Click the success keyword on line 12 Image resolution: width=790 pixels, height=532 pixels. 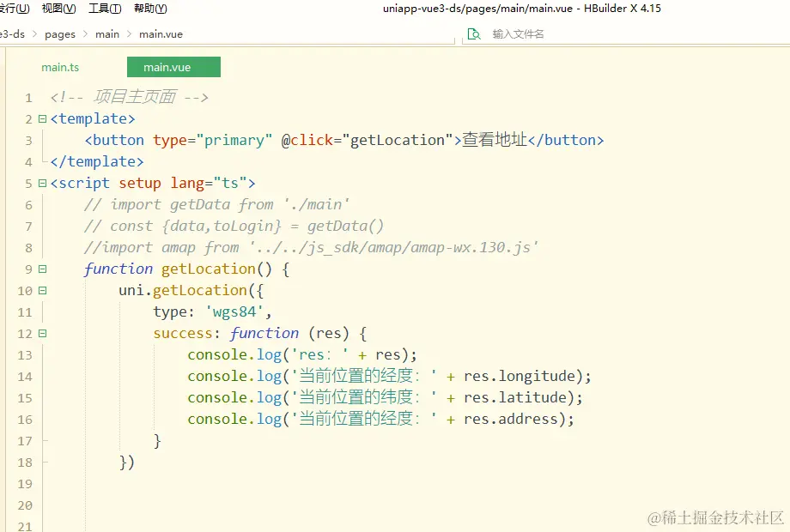pyautogui.click(x=183, y=333)
